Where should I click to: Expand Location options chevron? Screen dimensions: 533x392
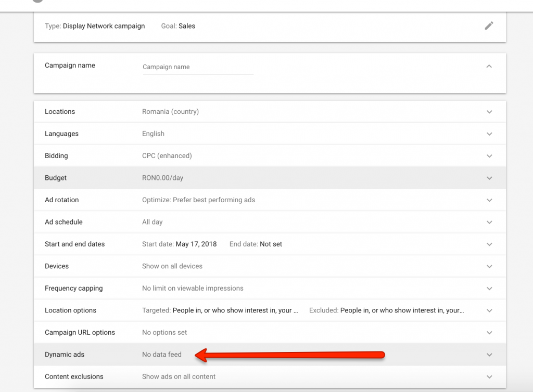(x=489, y=310)
